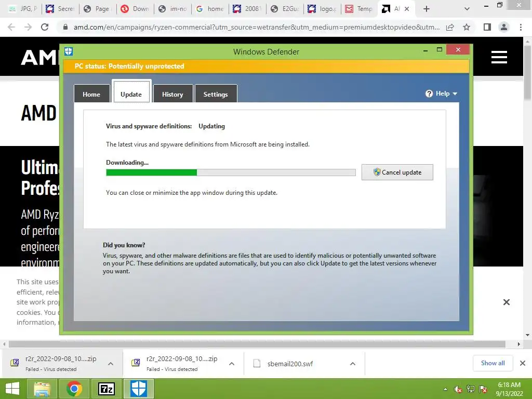Image resolution: width=532 pixels, height=399 pixels.
Task: Show hidden tray icons arrow
Action: (445, 389)
